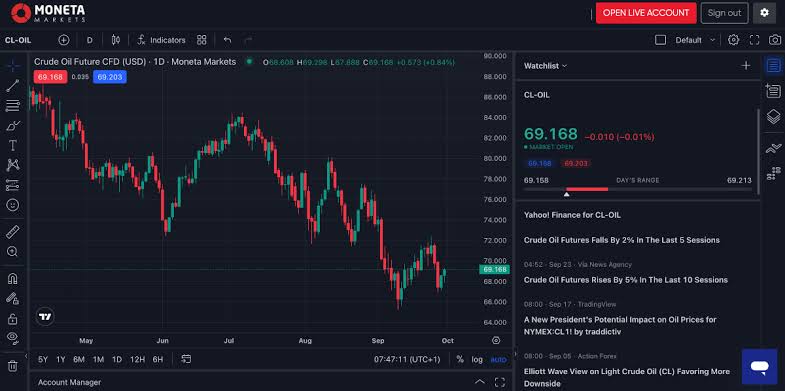Select the 1D time range
This screenshot has height=391, width=785.
point(117,359)
